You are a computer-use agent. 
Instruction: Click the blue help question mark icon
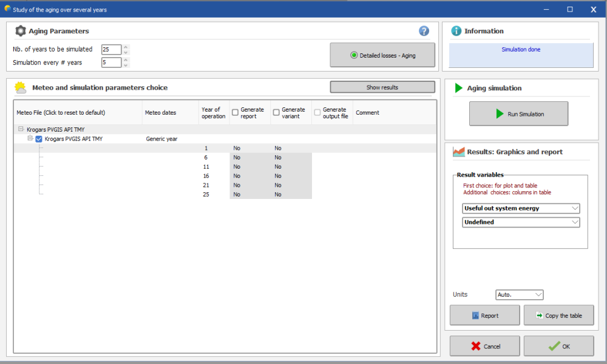click(x=424, y=31)
